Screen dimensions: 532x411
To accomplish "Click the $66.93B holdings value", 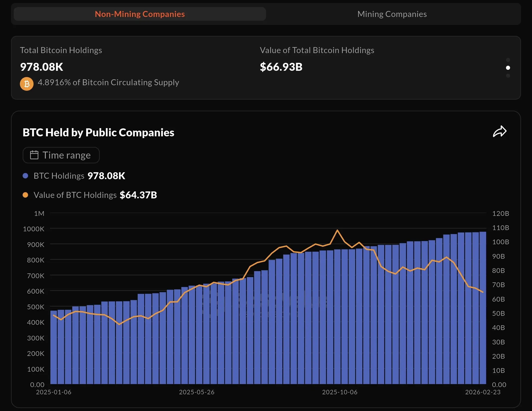I will (x=281, y=67).
